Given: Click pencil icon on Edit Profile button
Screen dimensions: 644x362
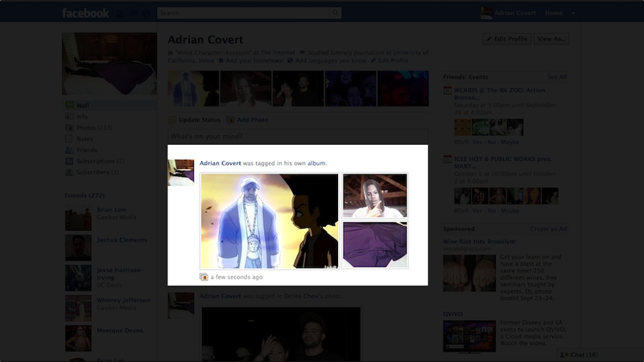Looking at the screenshot, I should coord(489,39).
